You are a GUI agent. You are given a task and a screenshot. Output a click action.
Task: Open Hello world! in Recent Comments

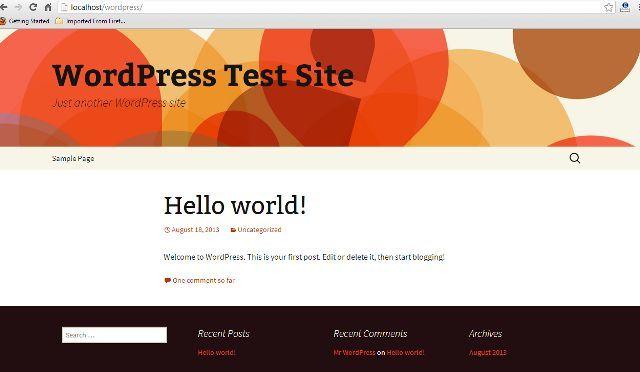[405, 352]
